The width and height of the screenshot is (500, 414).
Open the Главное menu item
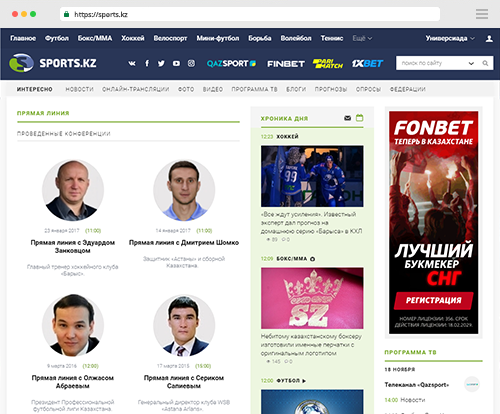point(23,38)
